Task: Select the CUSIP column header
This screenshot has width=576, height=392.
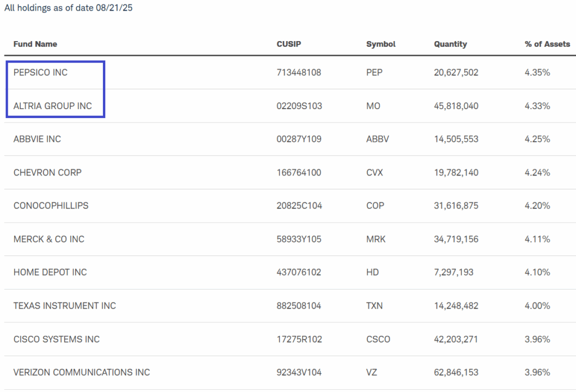Action: pyautogui.click(x=289, y=44)
